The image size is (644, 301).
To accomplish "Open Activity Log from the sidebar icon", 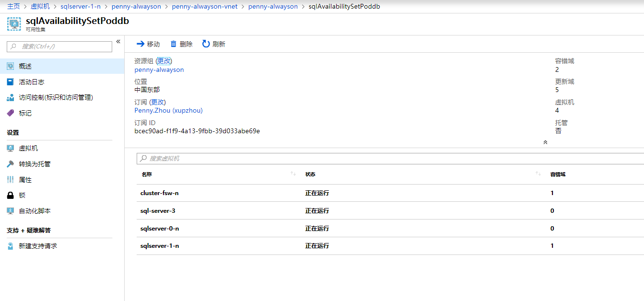I will pos(11,82).
